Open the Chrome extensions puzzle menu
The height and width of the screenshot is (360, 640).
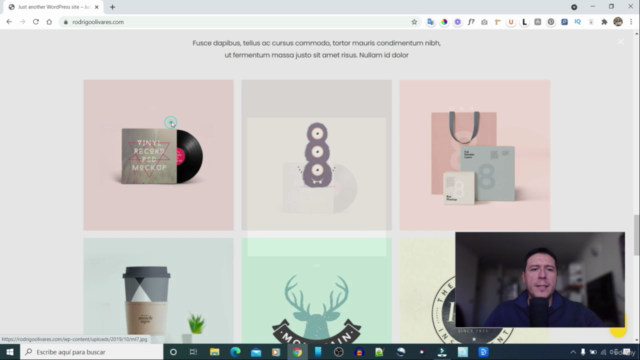pyautogui.click(x=604, y=22)
